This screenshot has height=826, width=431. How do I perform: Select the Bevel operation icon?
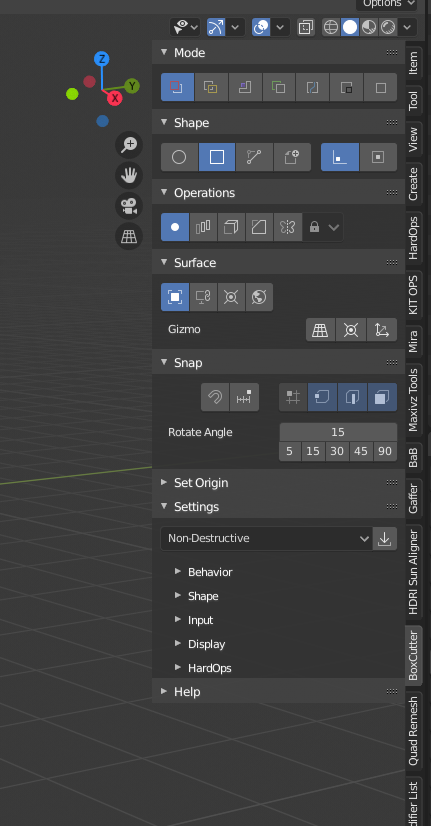259,227
